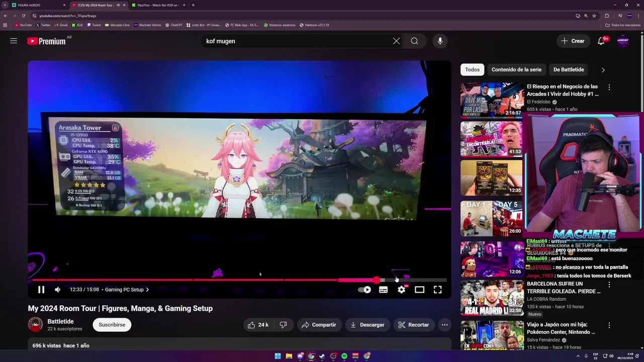Open options menu for BARCELONA SUFRE video
The height and width of the screenshot is (362, 644).
609,285
